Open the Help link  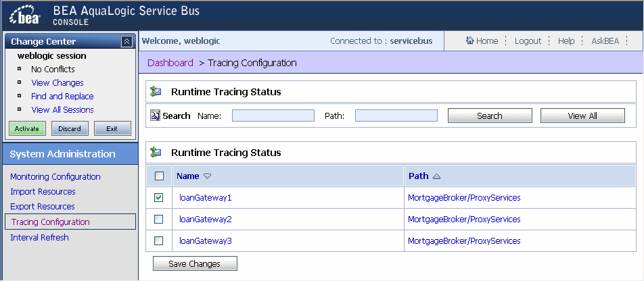click(x=566, y=41)
